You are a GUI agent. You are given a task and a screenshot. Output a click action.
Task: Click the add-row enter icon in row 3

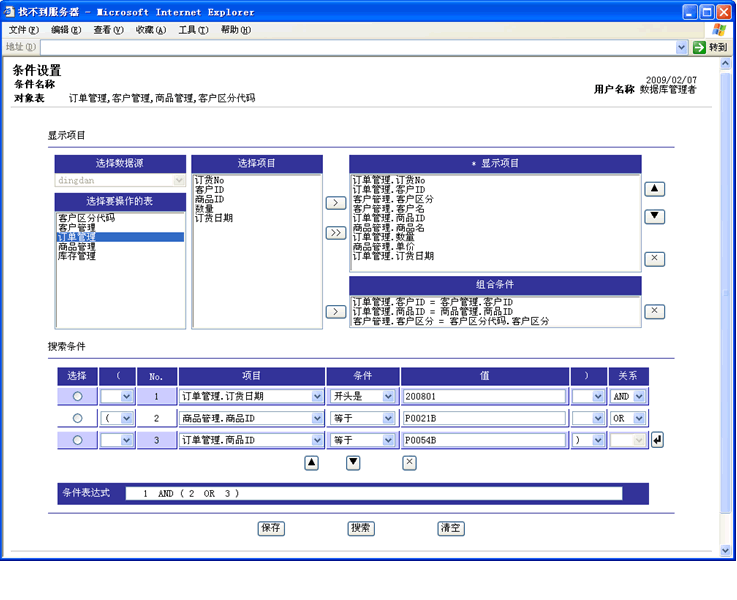point(657,440)
